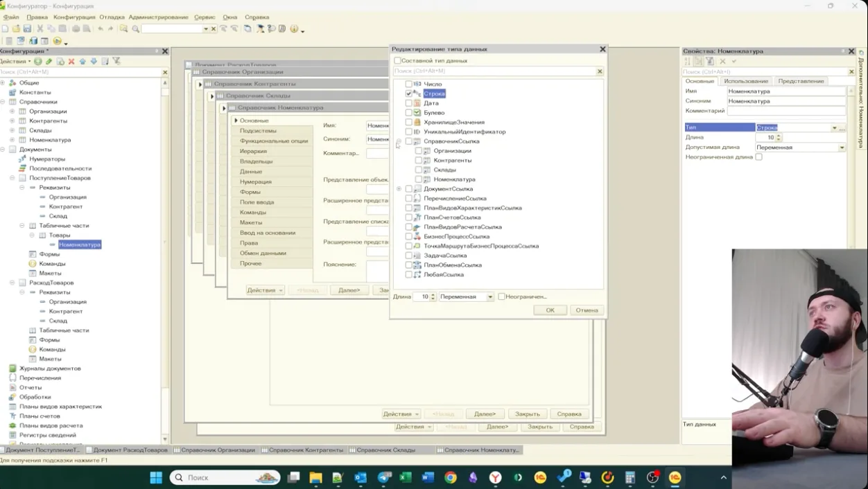Toggle Неограниченная длина checkbox in properties panel
868x489 pixels.
point(758,157)
